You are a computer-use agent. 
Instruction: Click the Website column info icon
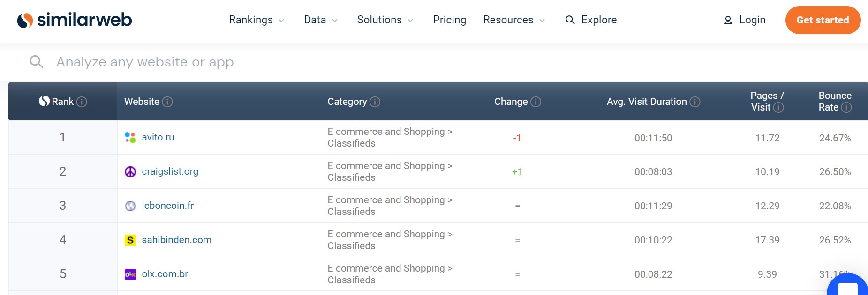click(x=167, y=102)
